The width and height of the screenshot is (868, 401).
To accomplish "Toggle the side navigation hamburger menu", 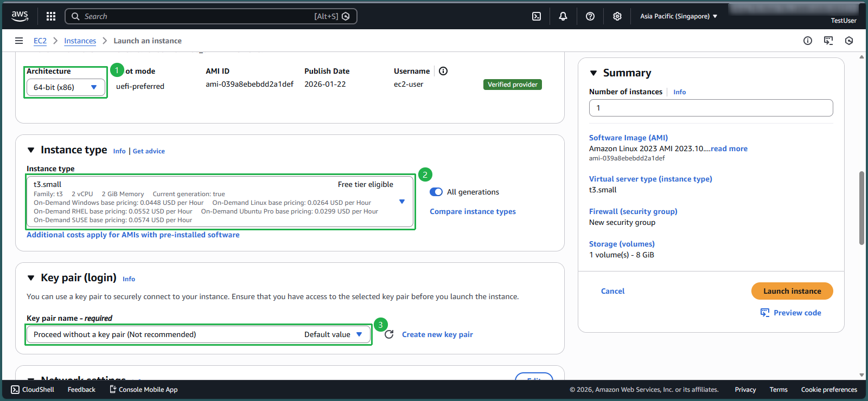I will (19, 41).
